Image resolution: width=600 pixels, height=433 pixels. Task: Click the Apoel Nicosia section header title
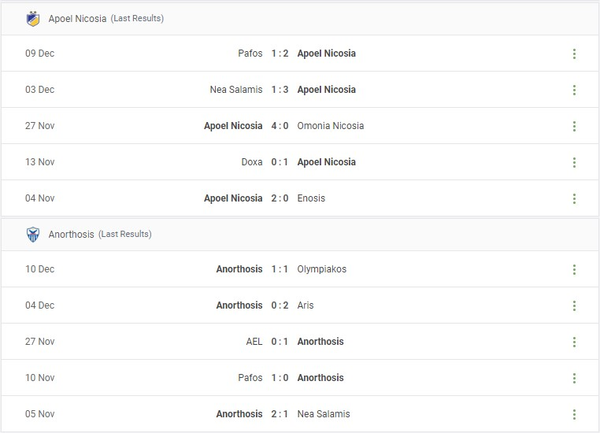click(77, 18)
